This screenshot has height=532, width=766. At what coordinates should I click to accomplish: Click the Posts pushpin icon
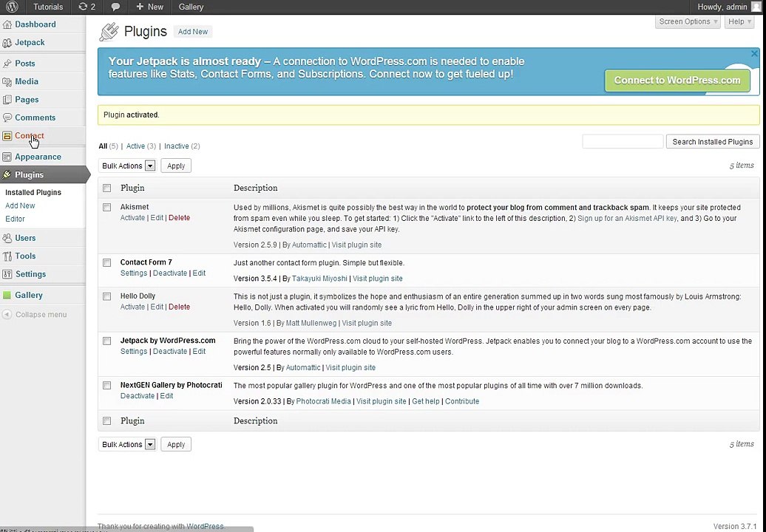(x=7, y=64)
